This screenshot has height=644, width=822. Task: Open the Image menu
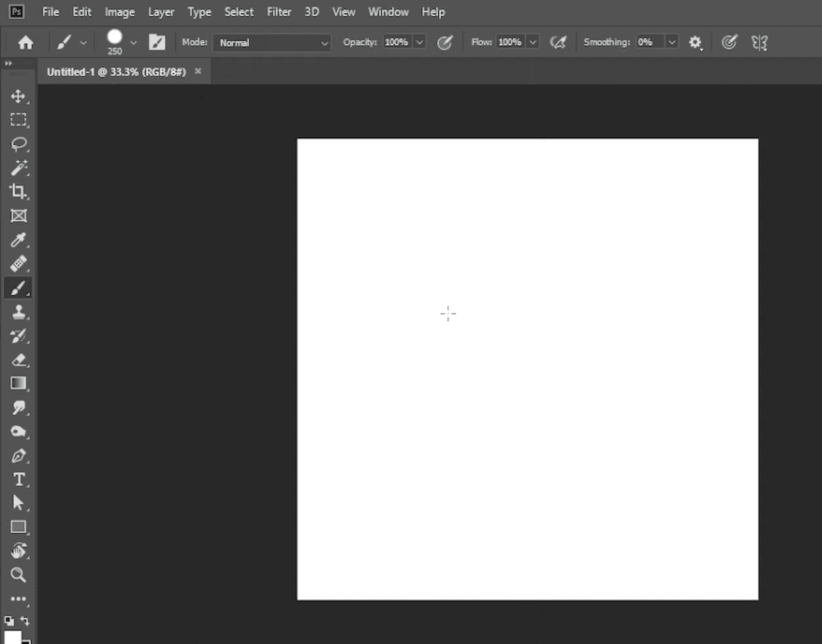pos(120,12)
